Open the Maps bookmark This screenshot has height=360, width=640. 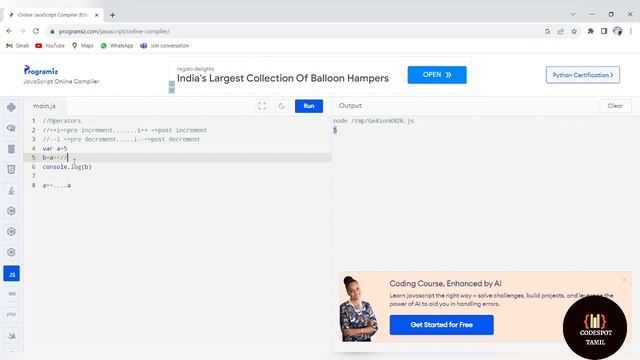coord(83,46)
